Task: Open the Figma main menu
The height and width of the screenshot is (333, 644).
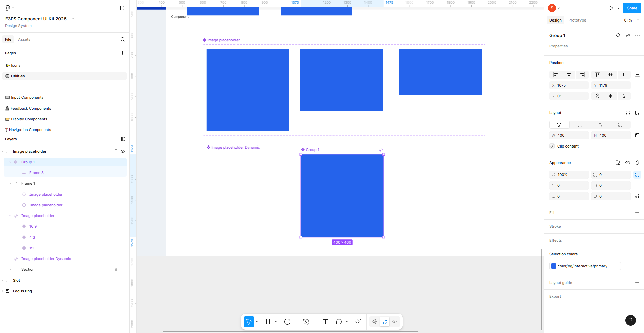Action: coord(10,8)
